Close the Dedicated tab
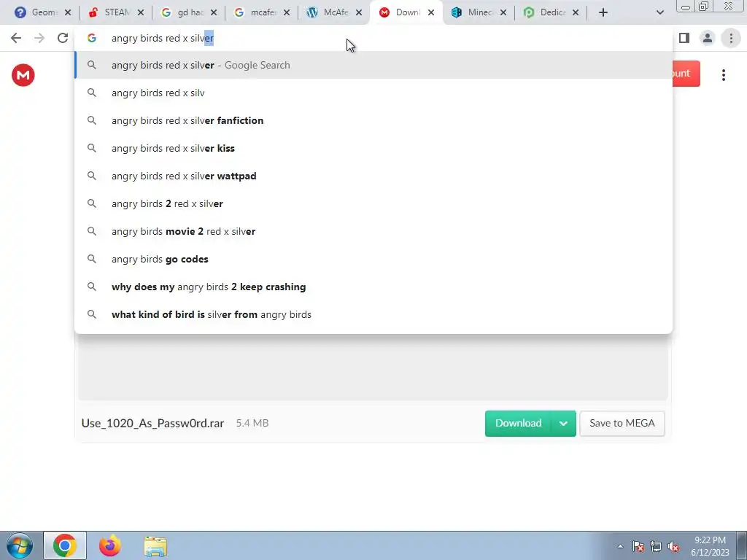The image size is (747, 560). 576,13
